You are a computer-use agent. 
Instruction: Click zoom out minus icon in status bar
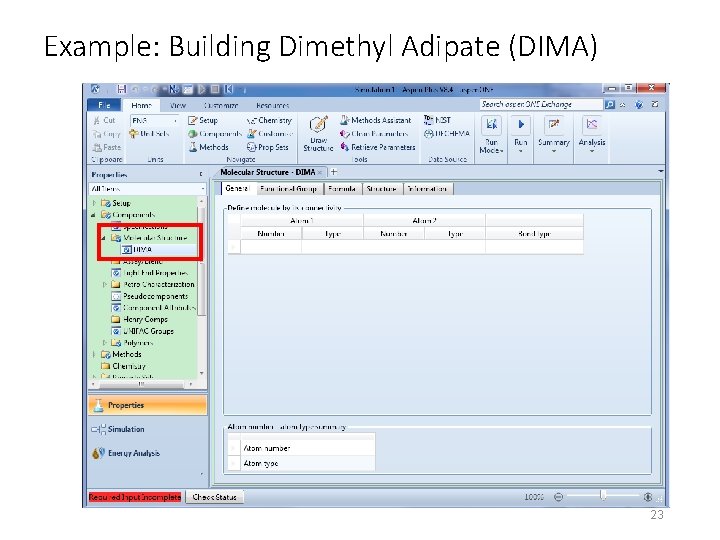click(x=558, y=497)
